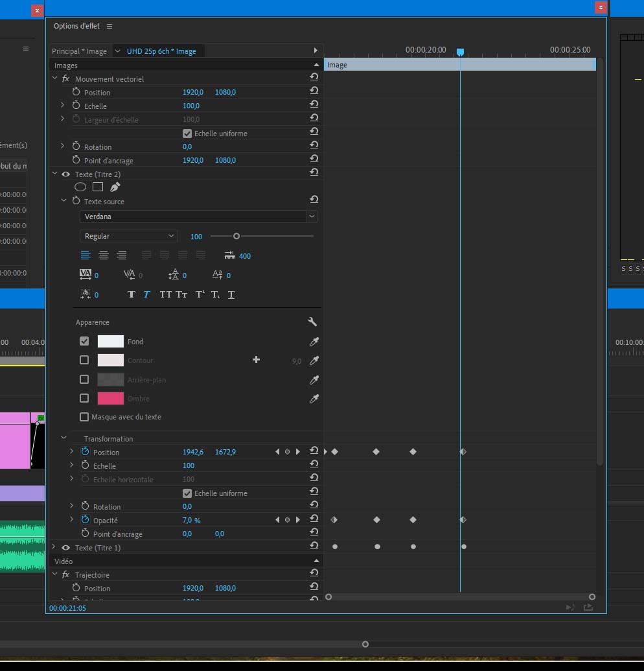The height and width of the screenshot is (671, 644).
Task: Switch to Principal * Image tab
Action: pyautogui.click(x=79, y=51)
